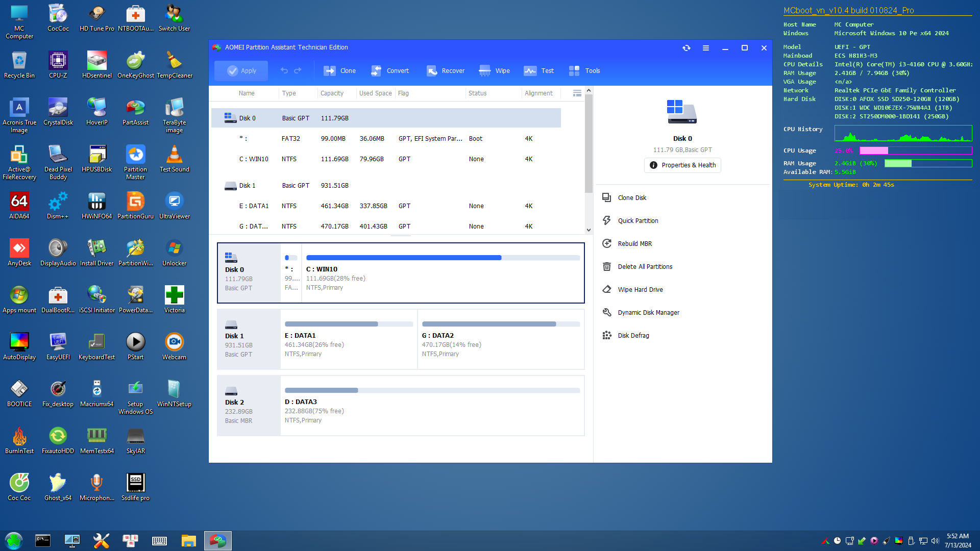Open the Disk Defrag option
The height and width of the screenshot is (551, 980).
[x=633, y=336]
